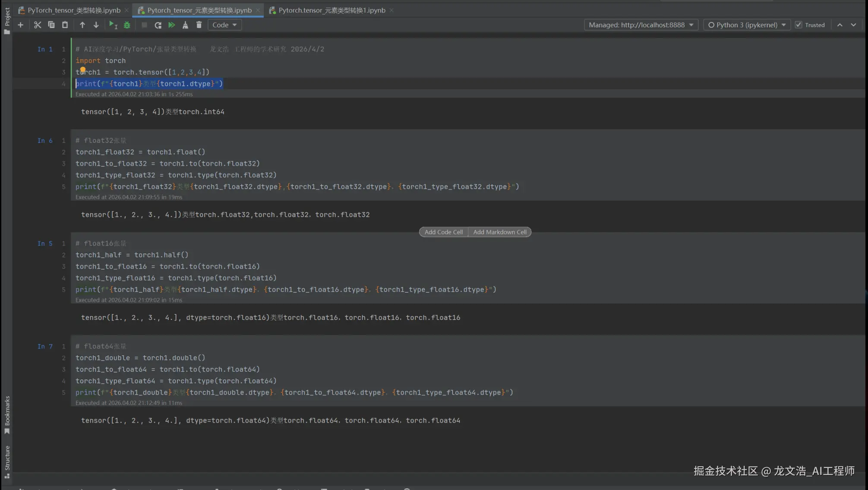The image size is (868, 490).
Task: Delete cell with trash icon
Action: coord(199,25)
